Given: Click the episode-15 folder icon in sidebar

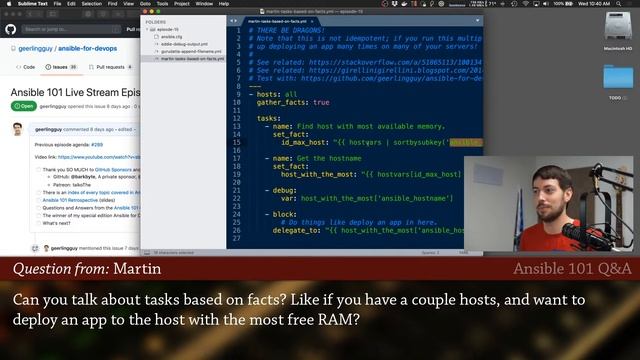Looking at the screenshot, I should [x=153, y=29].
